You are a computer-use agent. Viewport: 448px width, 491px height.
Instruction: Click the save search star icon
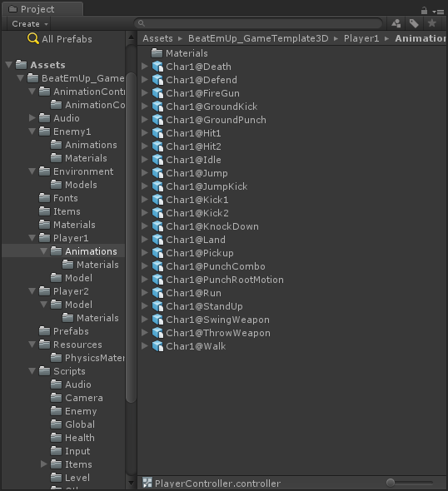point(431,22)
